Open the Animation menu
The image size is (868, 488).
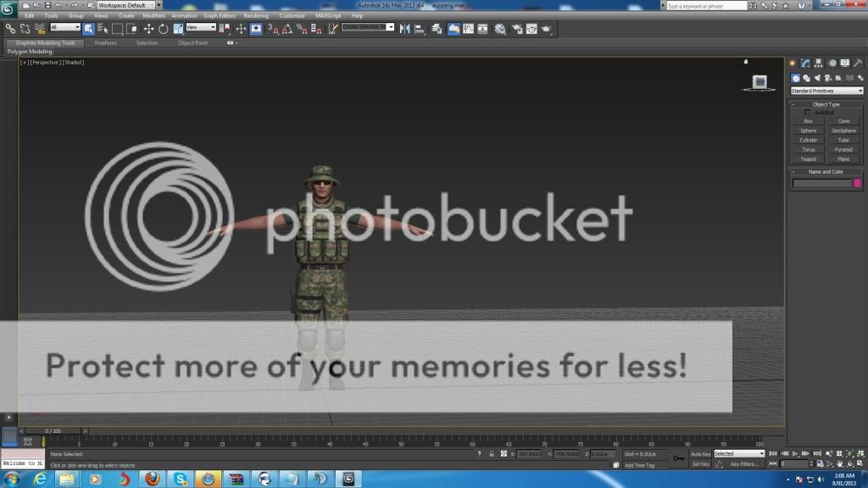coord(184,16)
